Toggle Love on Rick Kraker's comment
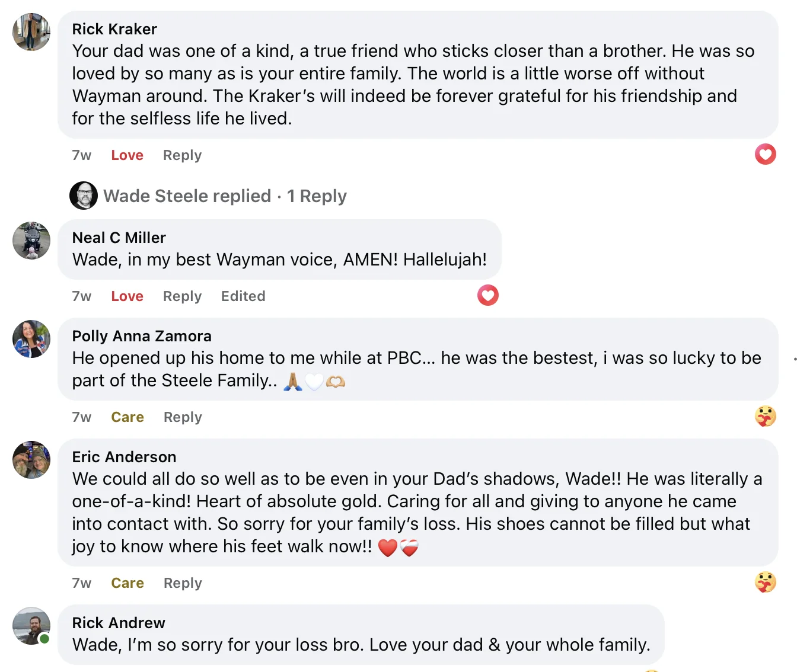797x672 pixels. click(x=127, y=155)
